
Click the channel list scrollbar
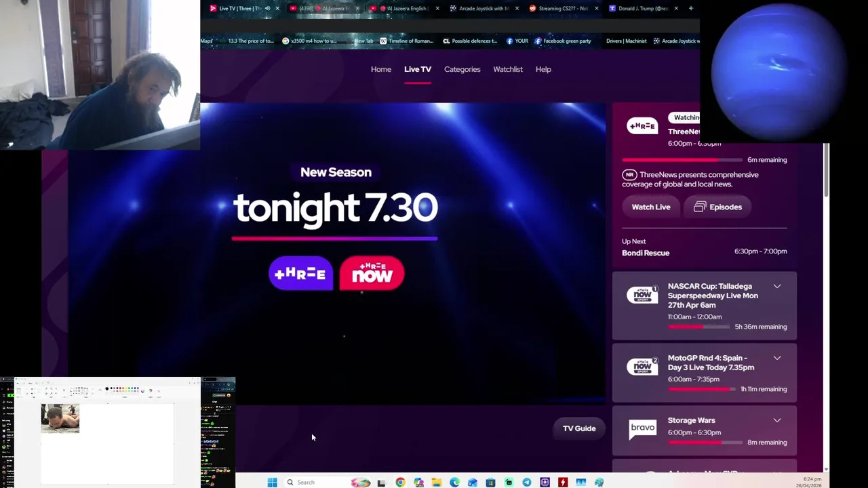pos(825,169)
